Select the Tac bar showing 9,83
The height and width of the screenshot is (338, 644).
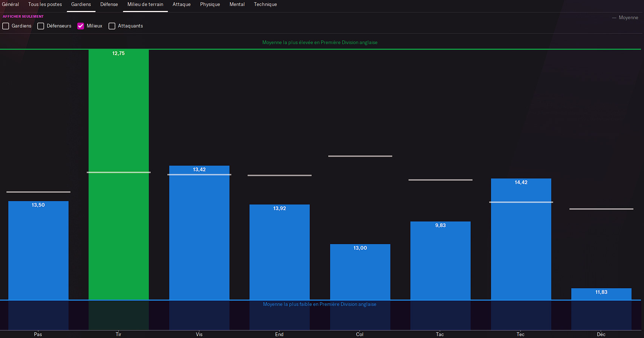(x=441, y=261)
